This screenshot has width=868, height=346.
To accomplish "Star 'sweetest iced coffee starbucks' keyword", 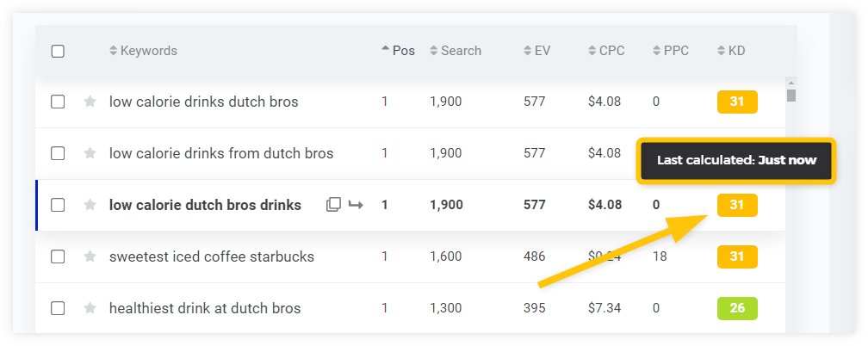I will pyautogui.click(x=90, y=256).
